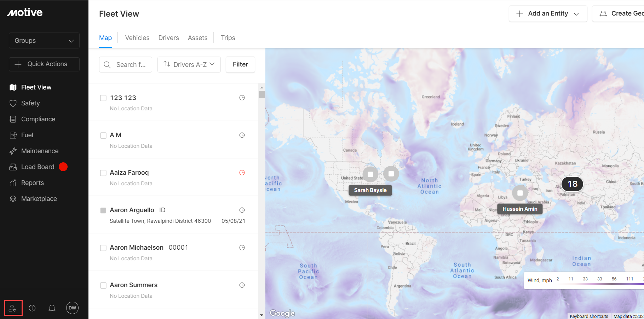
Task: Click history clock for Aaron Michaelson
Action: (x=242, y=248)
